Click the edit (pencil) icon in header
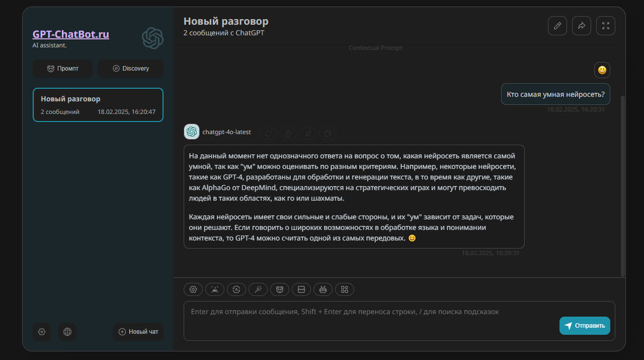 [x=557, y=25]
